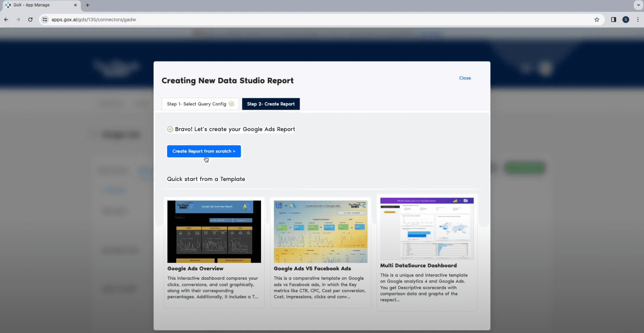Close the Data Studio Report dialog

click(465, 78)
